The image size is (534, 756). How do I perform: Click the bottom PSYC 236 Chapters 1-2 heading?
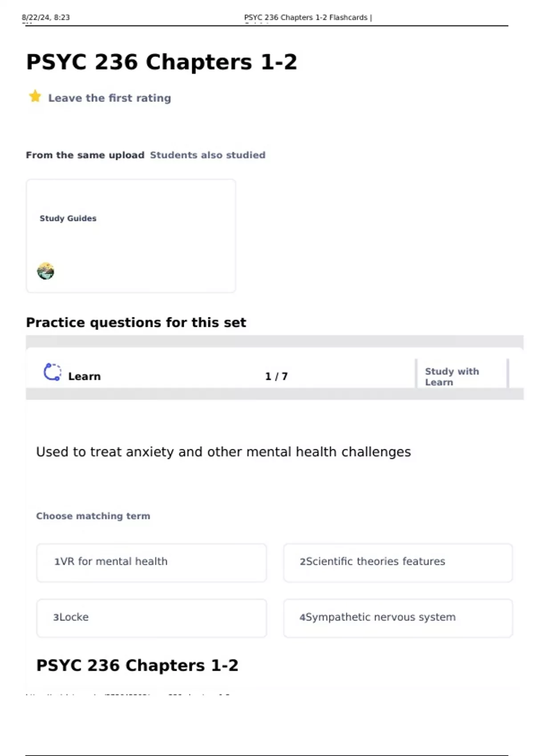137,665
